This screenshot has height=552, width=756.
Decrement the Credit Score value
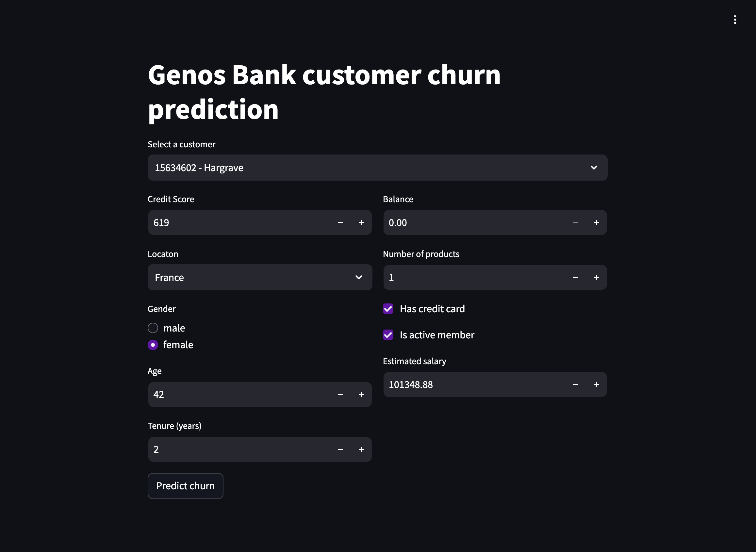click(340, 222)
